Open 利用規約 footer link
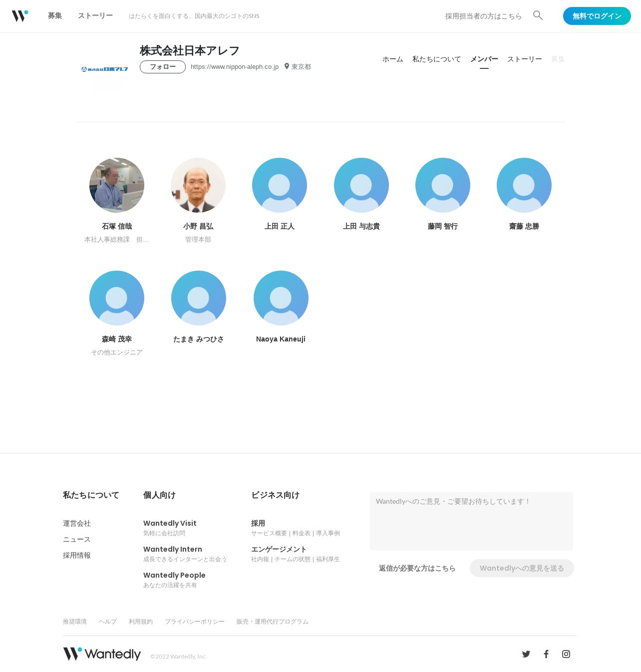The height and width of the screenshot is (672, 641). pyautogui.click(x=141, y=622)
